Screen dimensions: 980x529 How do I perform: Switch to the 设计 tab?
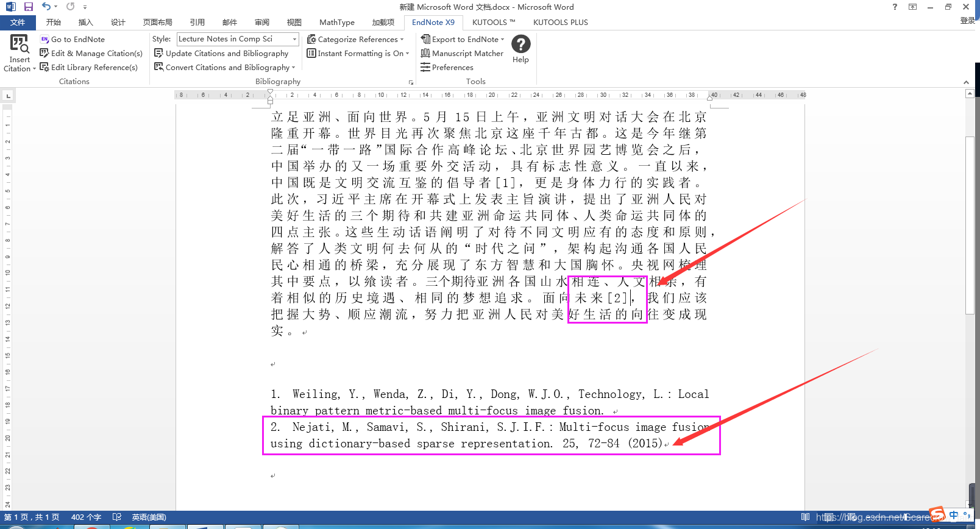click(x=118, y=23)
